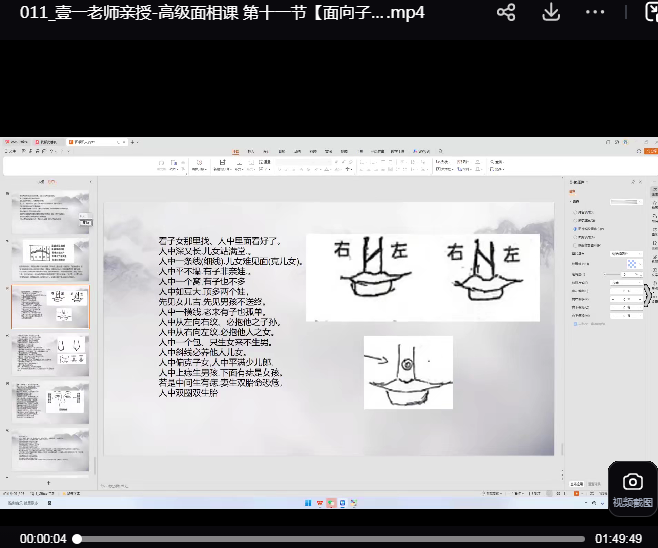Click the Windows Start icon in the recorded taskbar
658x548 pixels.
tap(308, 503)
